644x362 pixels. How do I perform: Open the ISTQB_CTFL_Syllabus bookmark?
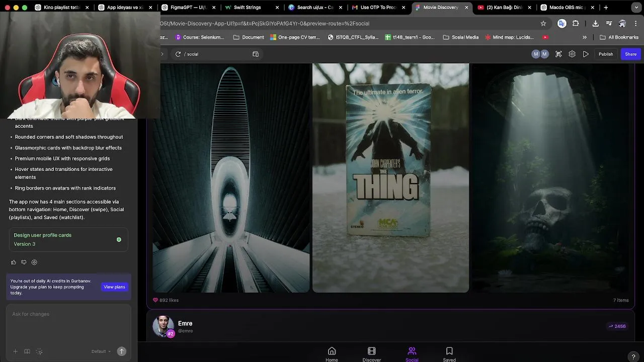tap(353, 37)
